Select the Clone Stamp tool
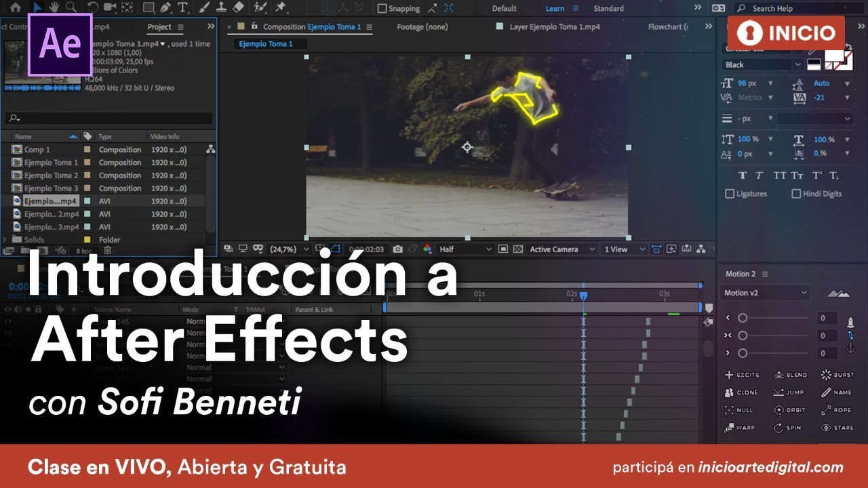The image size is (868, 488). [x=222, y=7]
